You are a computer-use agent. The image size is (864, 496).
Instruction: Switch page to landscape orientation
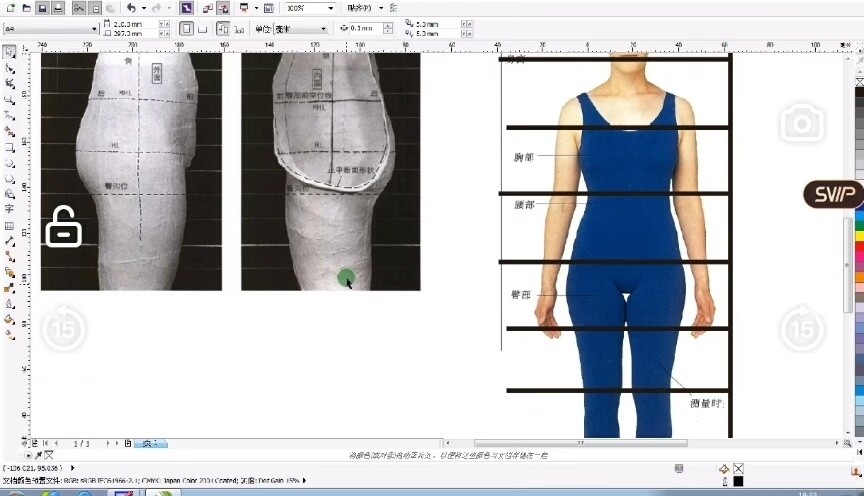pyautogui.click(x=201, y=29)
